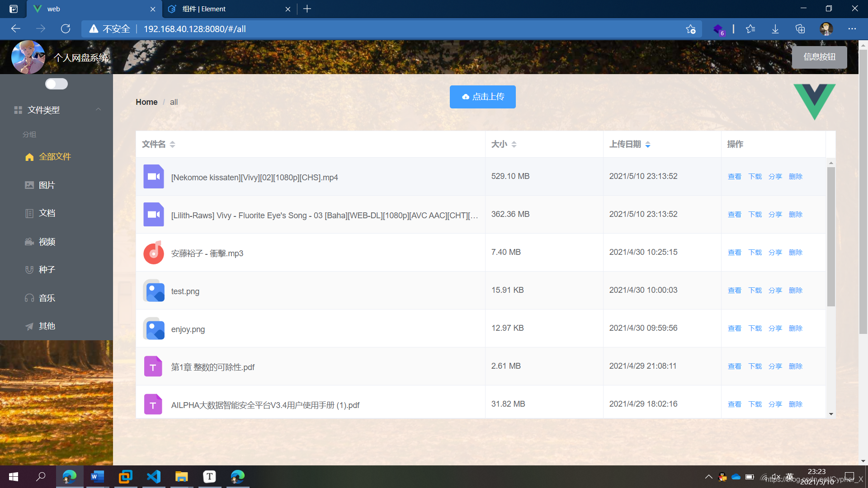Toggle the sidebar collapse switch
Viewport: 868px width, 488px height.
click(57, 84)
